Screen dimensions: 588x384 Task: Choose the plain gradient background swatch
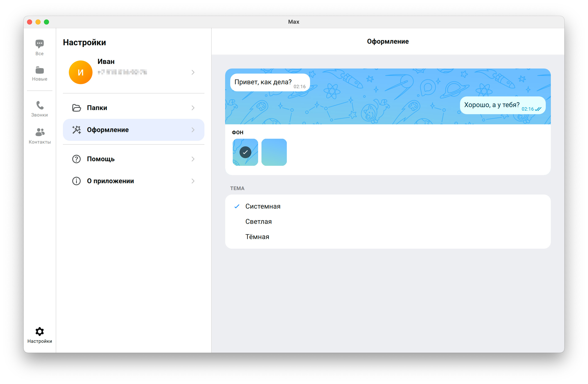click(274, 152)
